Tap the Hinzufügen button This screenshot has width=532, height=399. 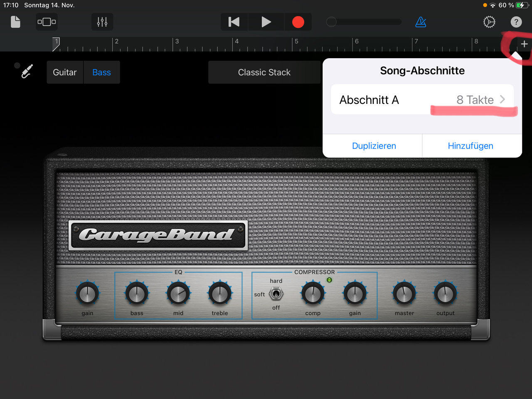pos(470,146)
